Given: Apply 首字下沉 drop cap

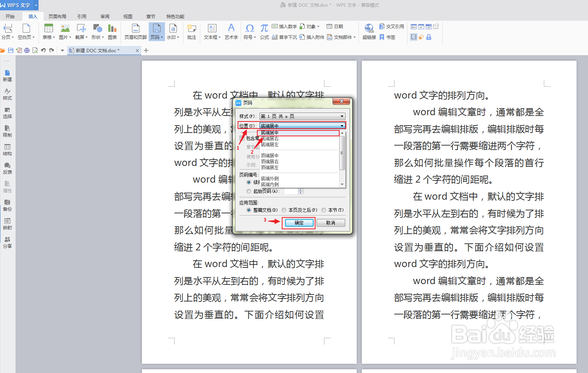Looking at the screenshot, I should coord(284,37).
